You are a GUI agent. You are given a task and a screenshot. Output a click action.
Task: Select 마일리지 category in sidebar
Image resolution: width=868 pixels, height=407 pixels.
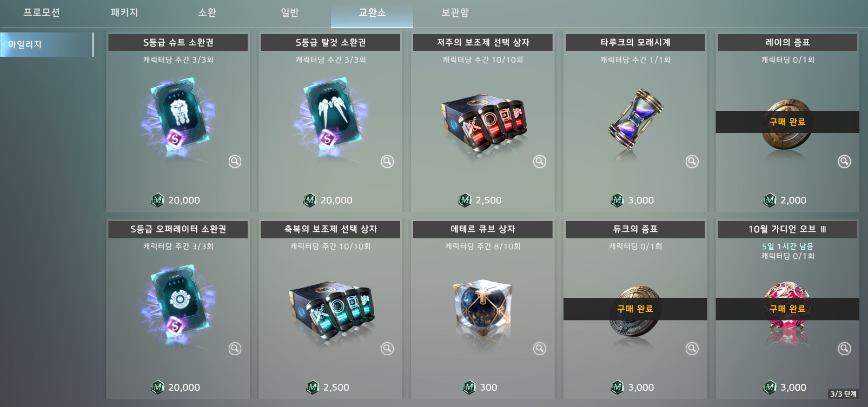(47, 44)
